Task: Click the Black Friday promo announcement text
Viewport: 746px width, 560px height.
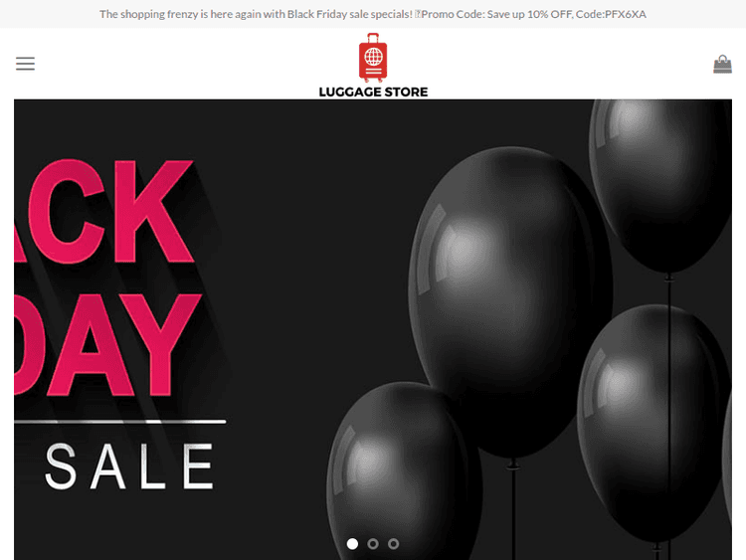Action: coord(256,14)
